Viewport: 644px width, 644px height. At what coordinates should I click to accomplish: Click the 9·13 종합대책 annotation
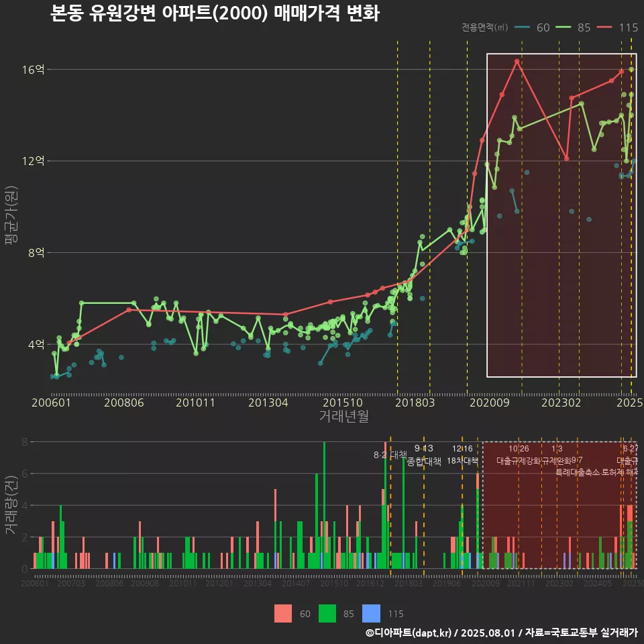424,455
